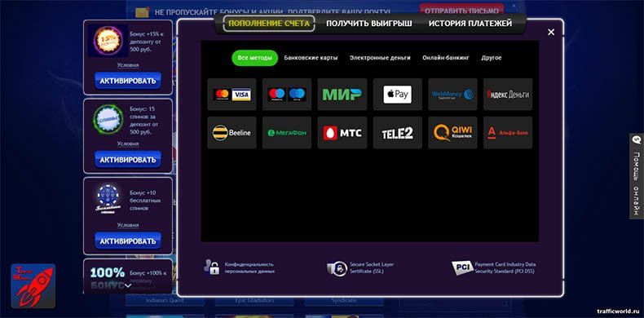Open the Пополнение счета tab
This screenshot has height=318, width=644.
click(x=269, y=24)
